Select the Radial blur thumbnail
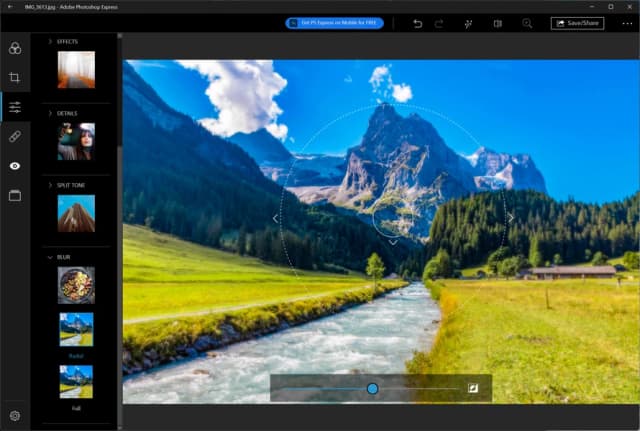Screen dimensions: 640x431 (x=76, y=329)
